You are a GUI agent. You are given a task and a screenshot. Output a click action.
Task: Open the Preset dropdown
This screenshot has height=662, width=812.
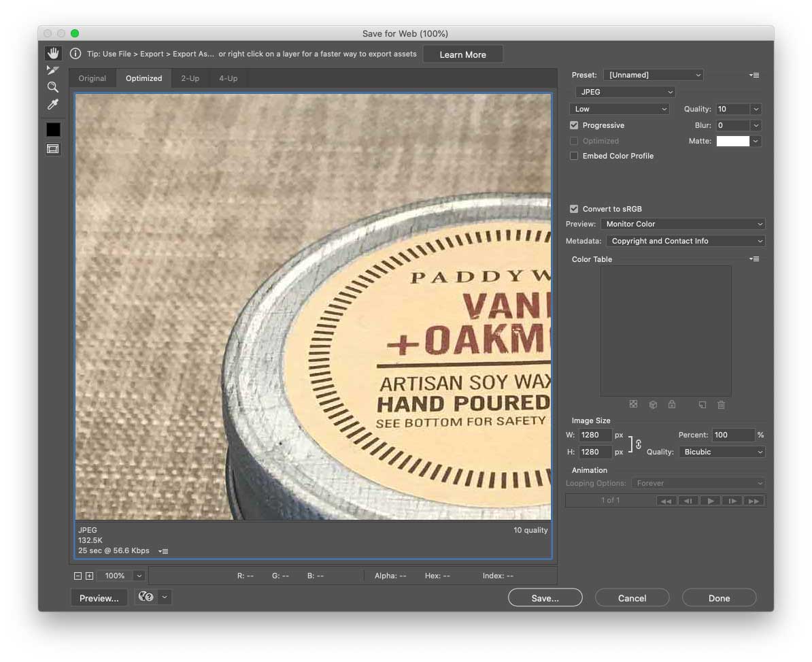653,75
